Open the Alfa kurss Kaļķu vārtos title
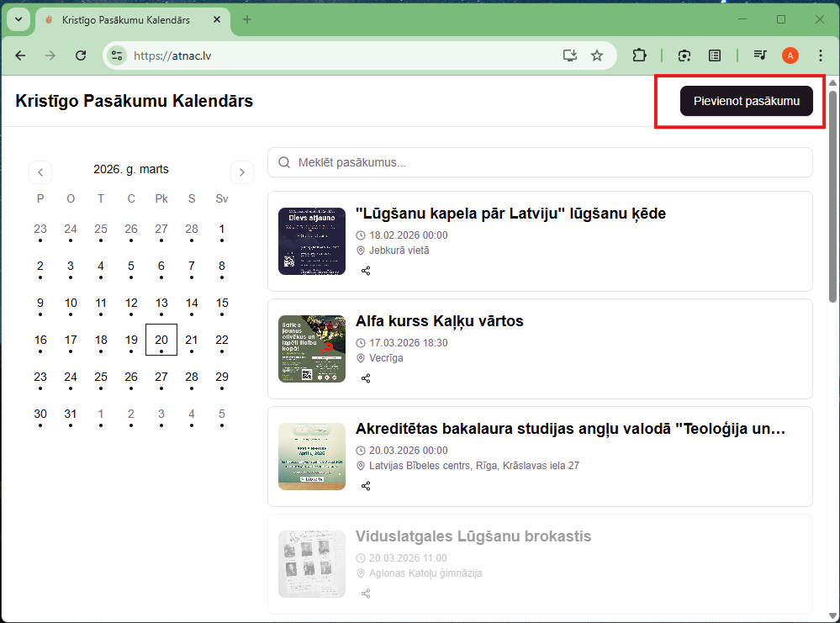The image size is (840, 623). (x=439, y=321)
